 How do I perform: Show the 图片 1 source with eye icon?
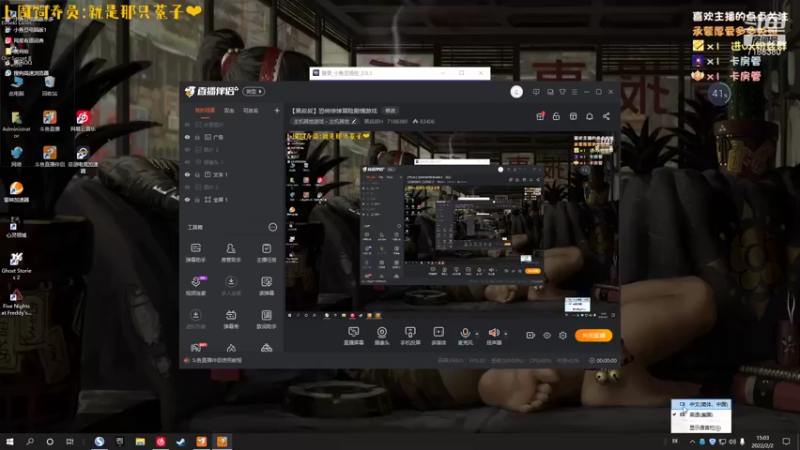[x=187, y=149]
